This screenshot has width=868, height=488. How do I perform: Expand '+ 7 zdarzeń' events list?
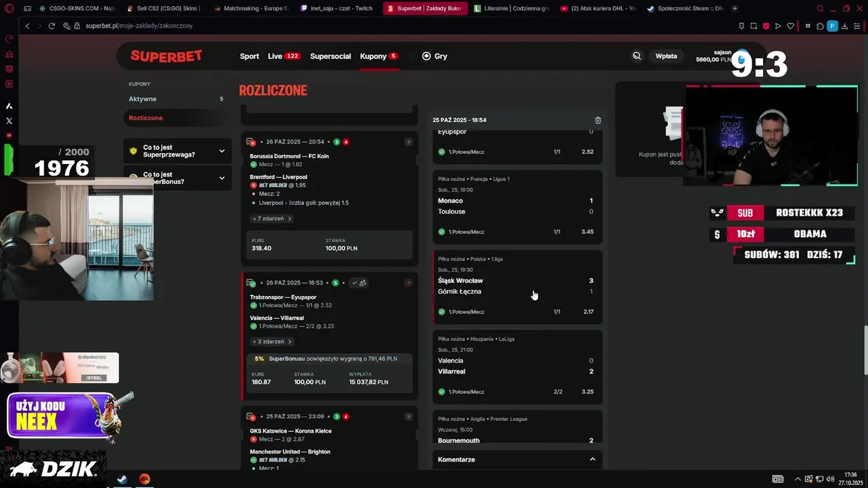(271, 219)
